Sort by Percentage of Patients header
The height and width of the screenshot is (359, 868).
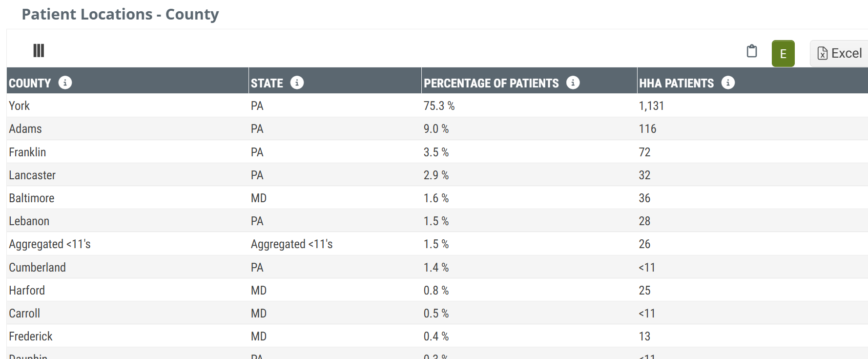(x=491, y=84)
